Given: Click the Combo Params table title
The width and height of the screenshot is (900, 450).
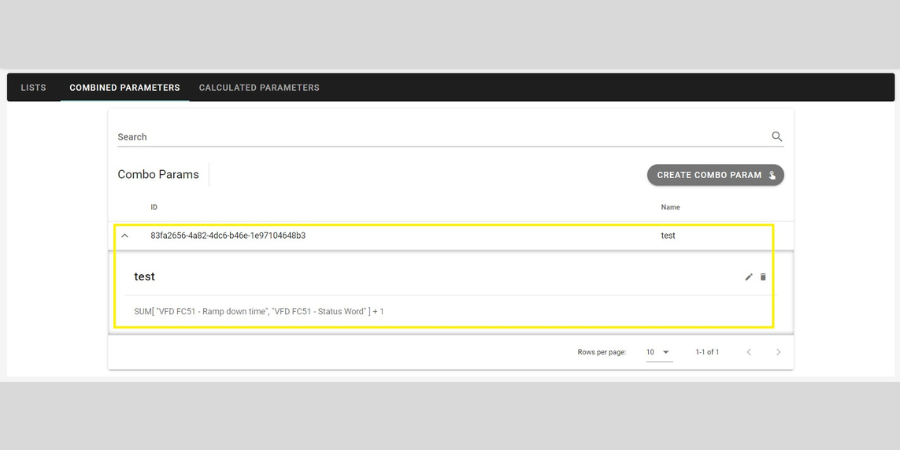Looking at the screenshot, I should (158, 174).
